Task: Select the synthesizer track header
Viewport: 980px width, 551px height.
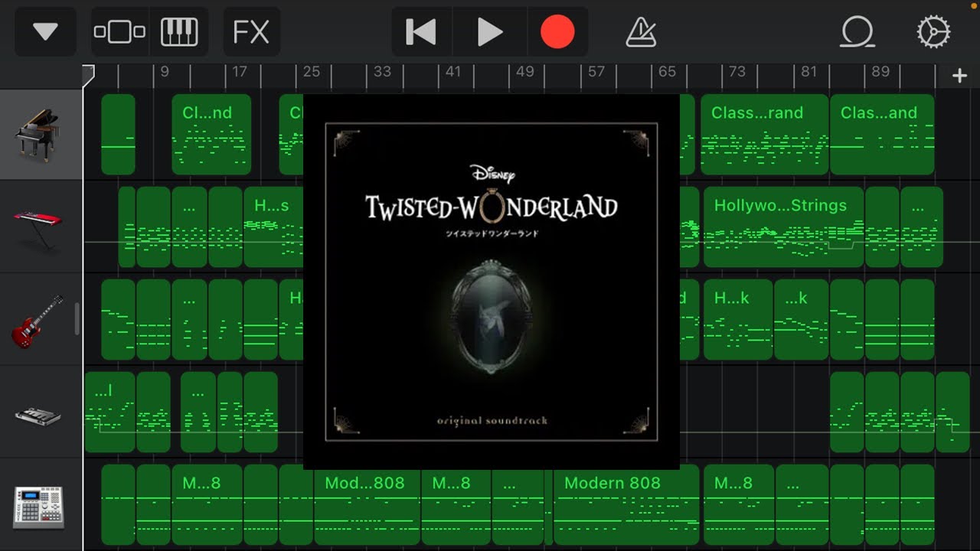Action: click(41, 412)
